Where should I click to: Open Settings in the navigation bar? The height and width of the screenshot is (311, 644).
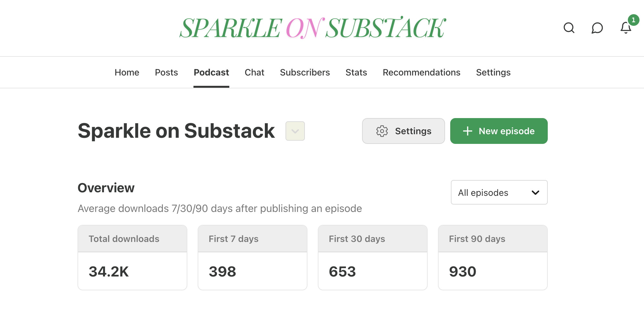coord(493,72)
